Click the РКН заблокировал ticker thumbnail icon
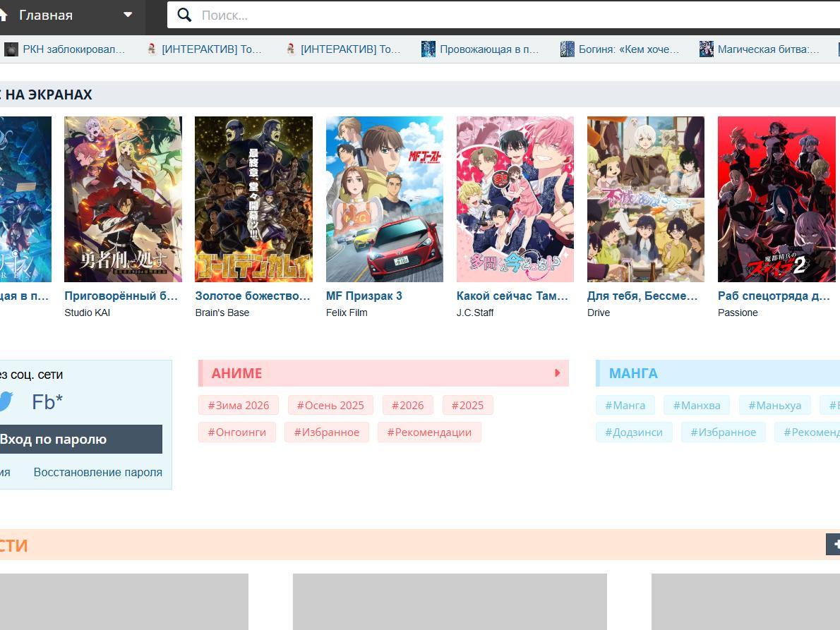840x630 pixels. click(x=11, y=49)
